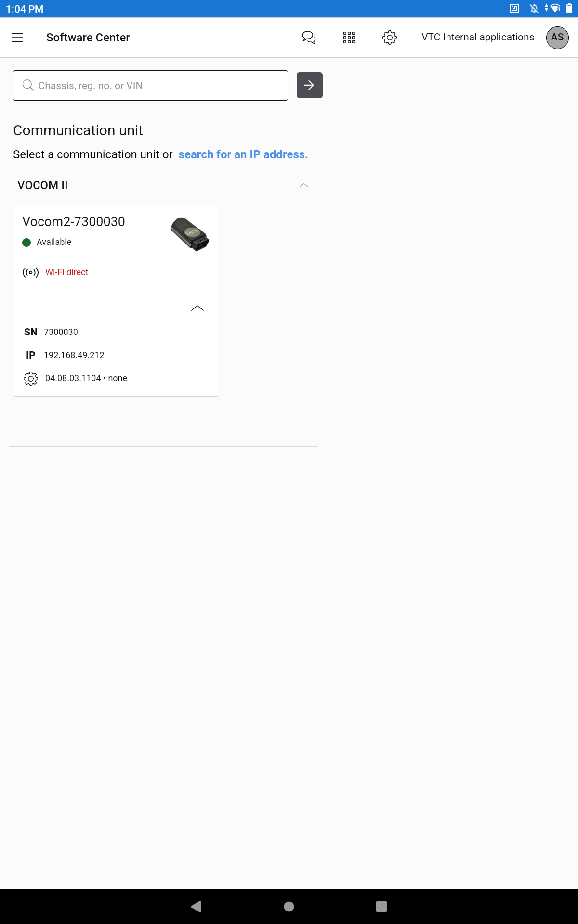Click VTC Internal applications label
Viewport: 578px width, 924px height.
(x=478, y=37)
